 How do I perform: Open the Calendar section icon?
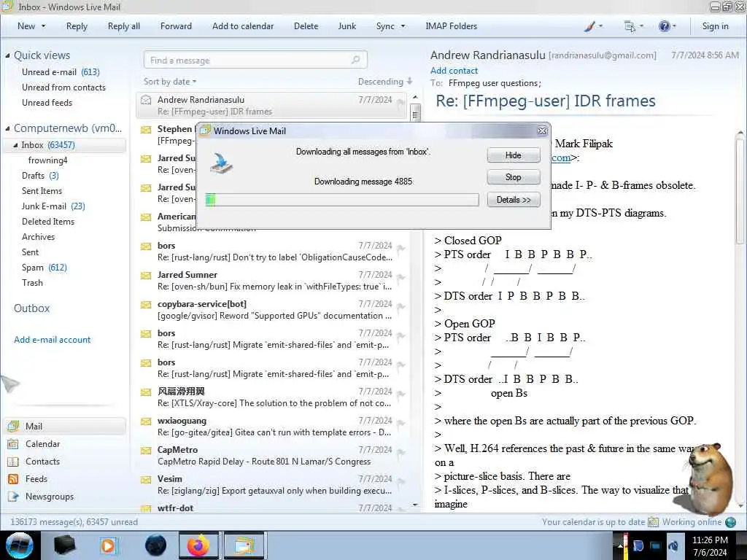pyautogui.click(x=13, y=444)
